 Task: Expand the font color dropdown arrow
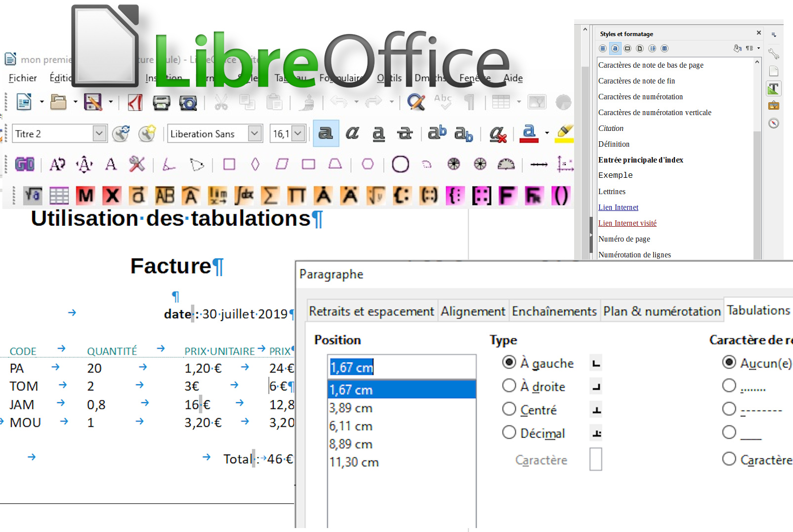click(547, 133)
